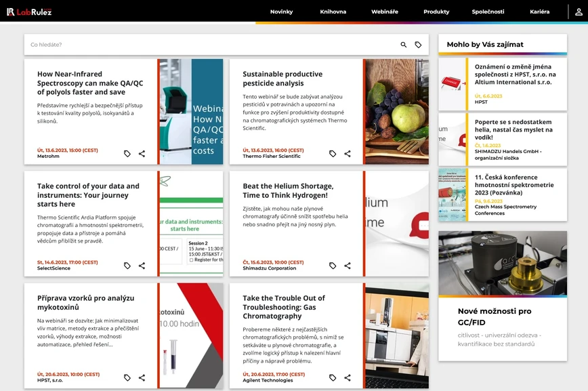Open search using the magnifier icon
The width and height of the screenshot is (588, 391).
[x=402, y=44]
